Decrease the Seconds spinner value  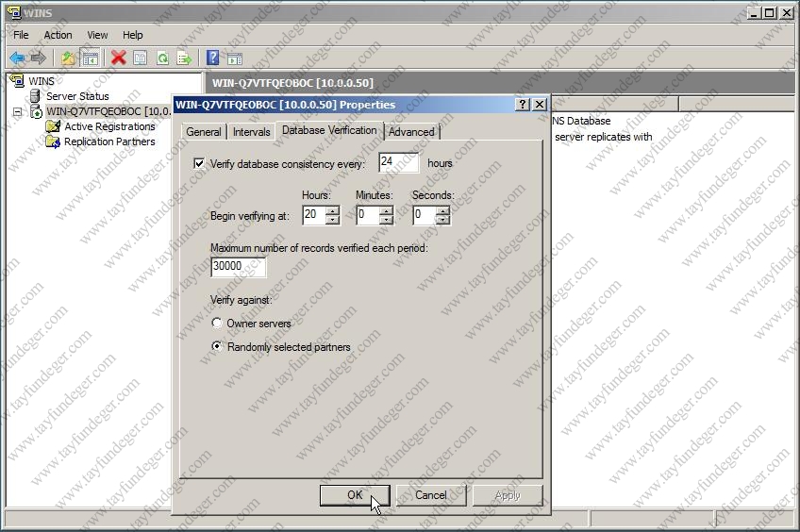(442, 220)
